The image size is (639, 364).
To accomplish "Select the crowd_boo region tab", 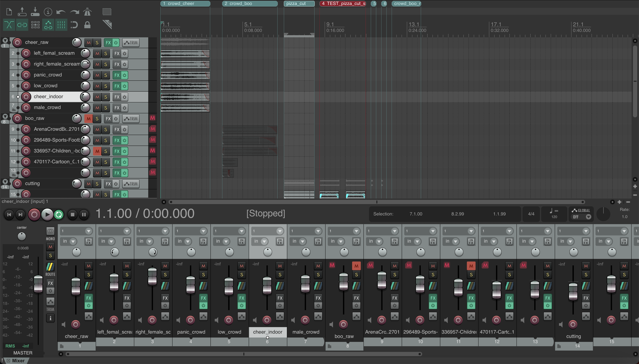I will click(x=249, y=4).
